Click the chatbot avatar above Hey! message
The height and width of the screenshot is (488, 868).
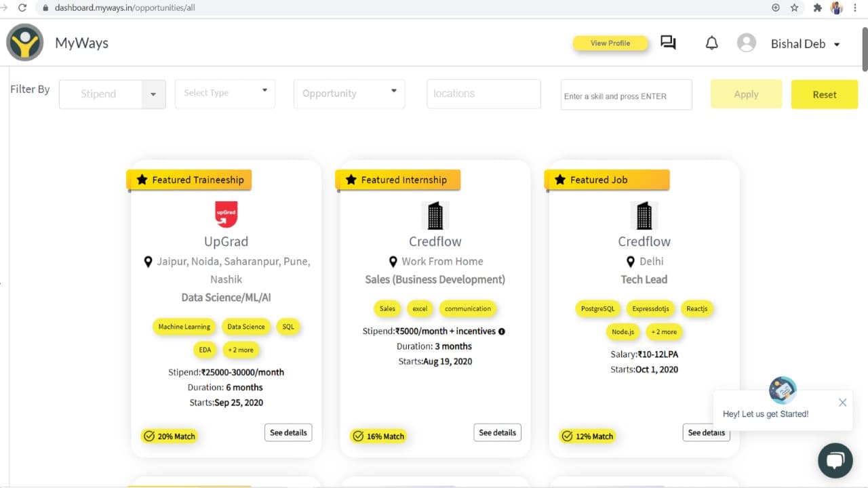(783, 390)
